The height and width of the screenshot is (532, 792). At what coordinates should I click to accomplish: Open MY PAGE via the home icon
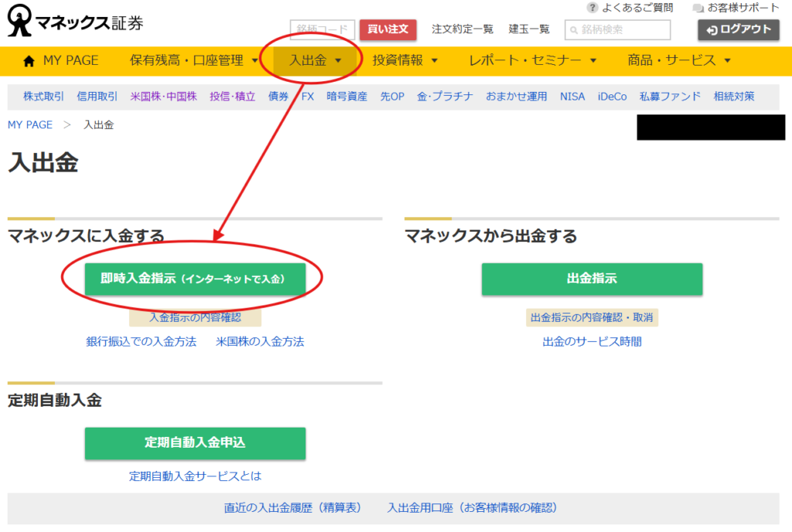coord(29,60)
